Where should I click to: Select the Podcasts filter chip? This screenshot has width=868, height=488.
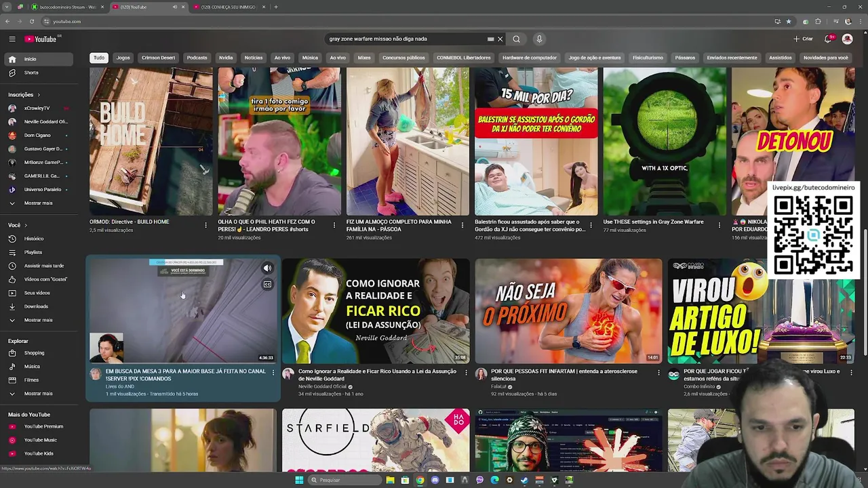tap(197, 58)
